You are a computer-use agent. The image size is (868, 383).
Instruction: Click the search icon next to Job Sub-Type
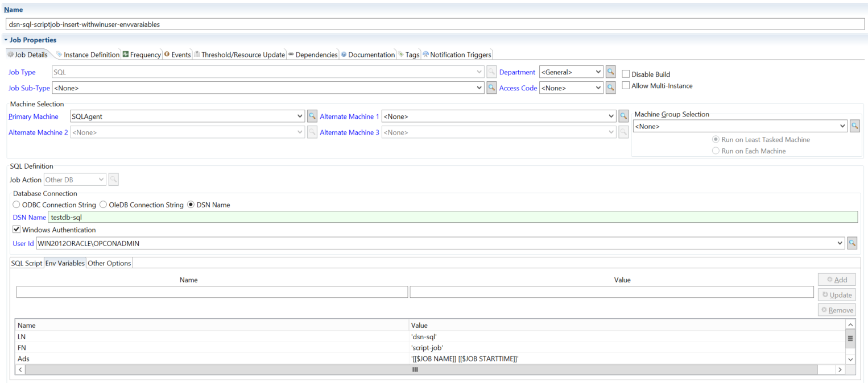coord(492,88)
